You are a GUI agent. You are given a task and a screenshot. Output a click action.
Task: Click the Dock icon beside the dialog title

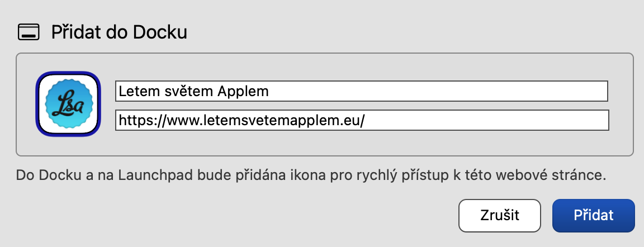pos(29,32)
